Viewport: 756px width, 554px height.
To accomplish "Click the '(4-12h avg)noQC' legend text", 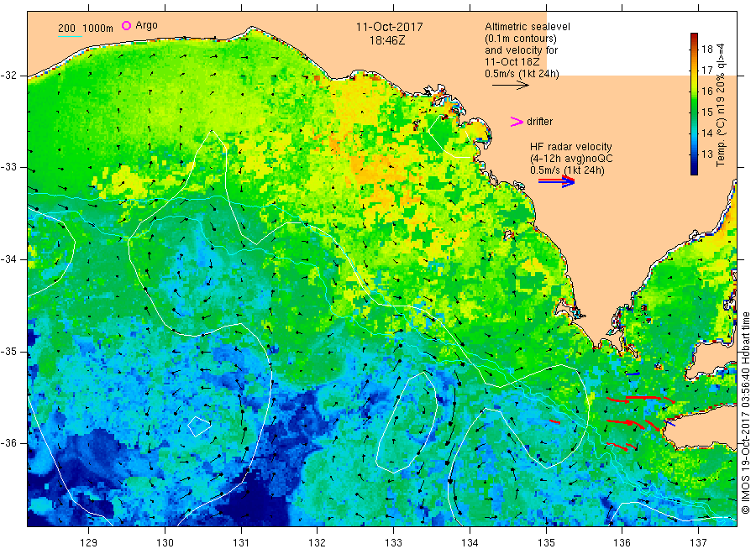I will (x=571, y=158).
